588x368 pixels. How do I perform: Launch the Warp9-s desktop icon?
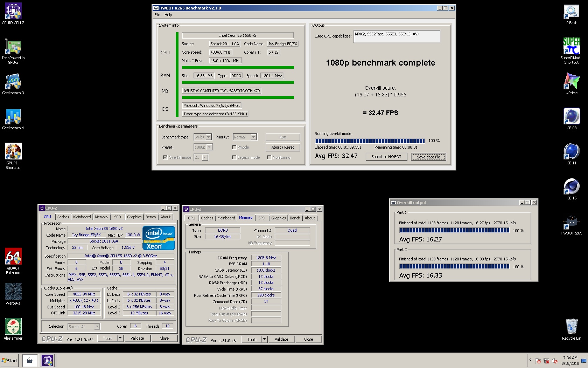tap(13, 294)
